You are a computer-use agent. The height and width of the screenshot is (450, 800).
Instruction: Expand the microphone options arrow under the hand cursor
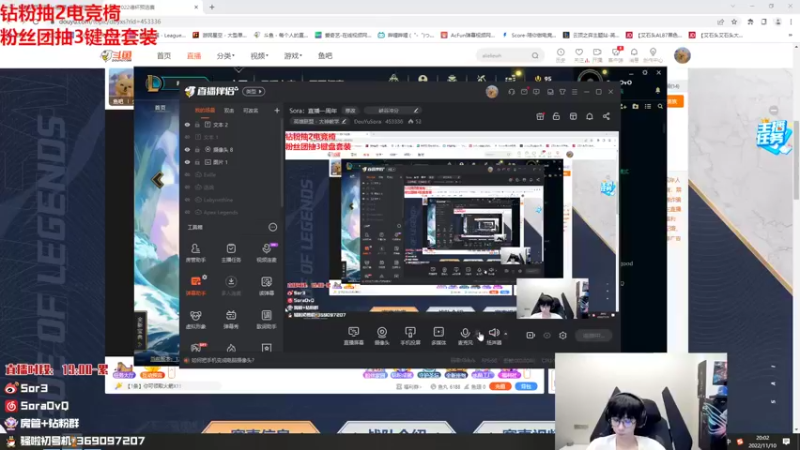pos(478,334)
